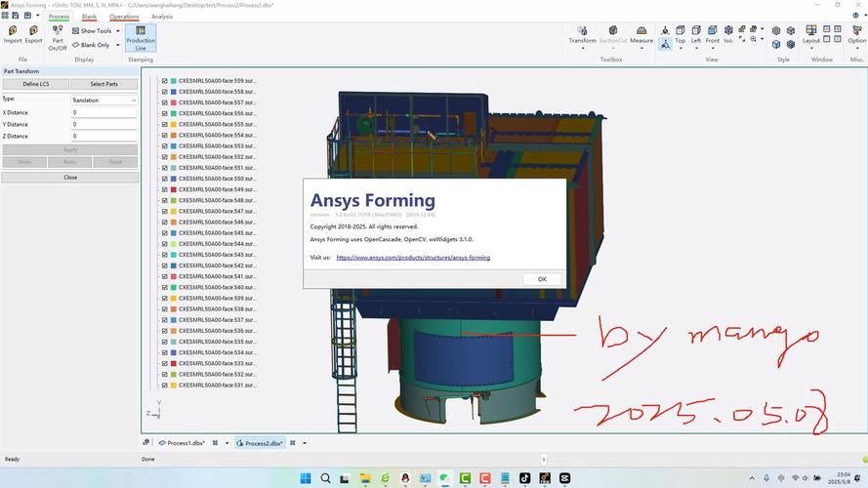
Task: Expand the Transform dropdown arrow
Action: 582,48
